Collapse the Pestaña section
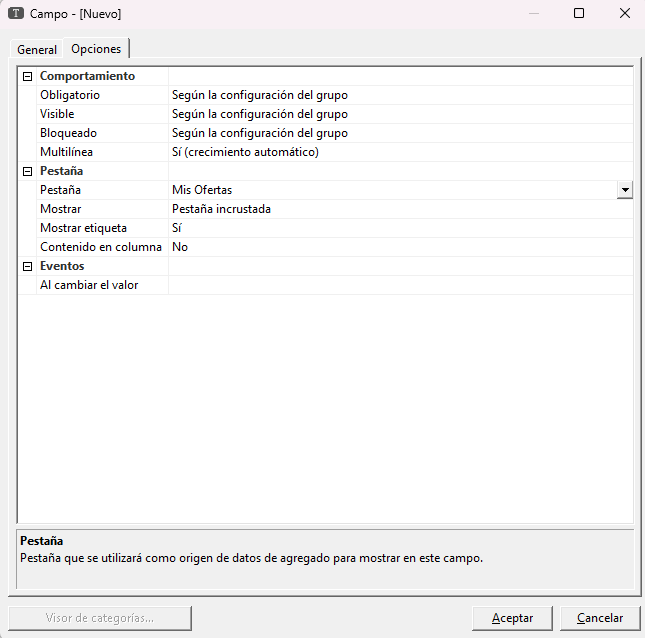Image resolution: width=645 pixels, height=638 pixels. point(28,171)
